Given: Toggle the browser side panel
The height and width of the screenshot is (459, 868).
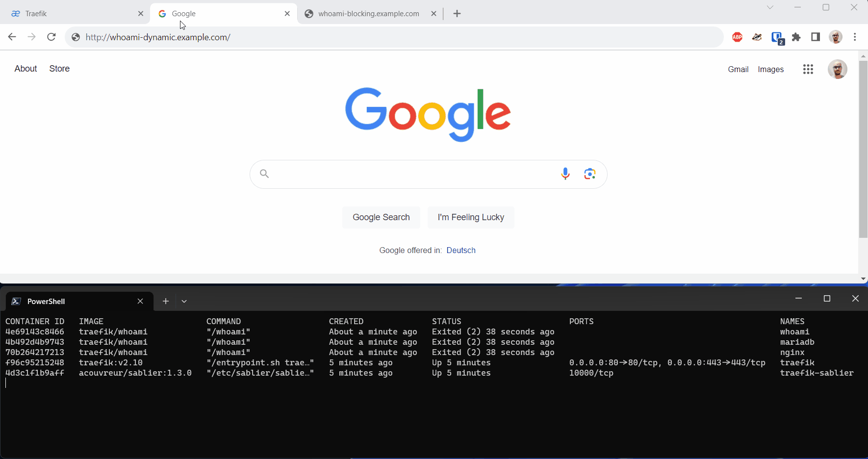Looking at the screenshot, I should coord(816,37).
